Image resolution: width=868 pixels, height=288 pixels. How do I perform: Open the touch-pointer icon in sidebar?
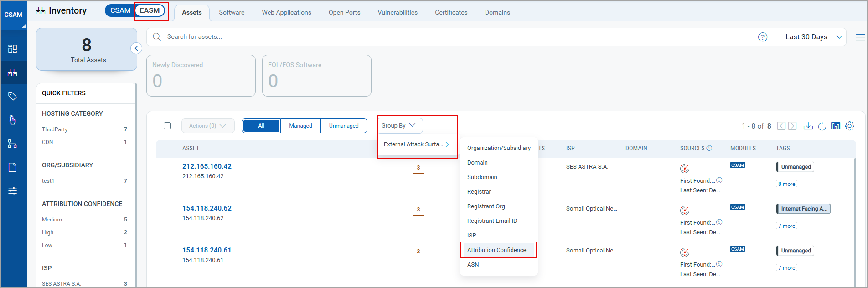point(13,120)
